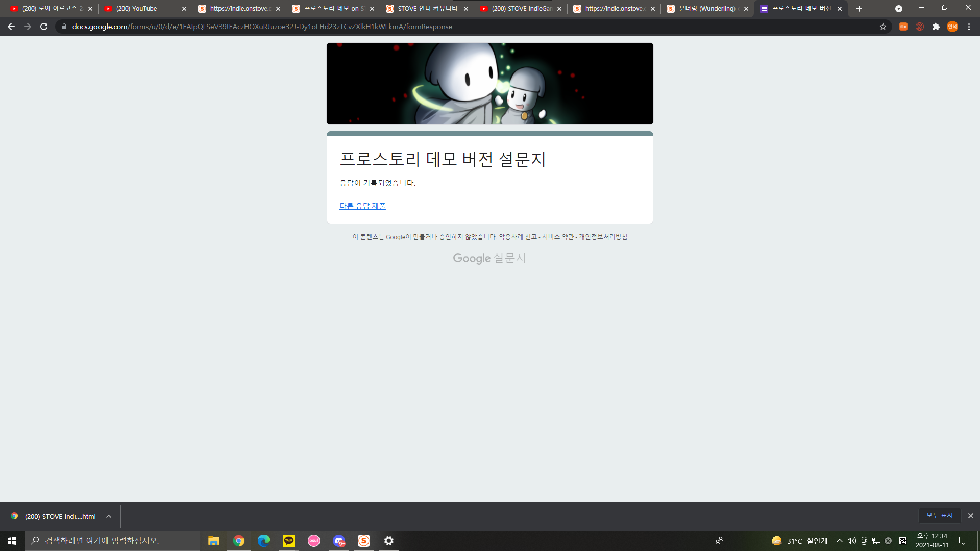Click the 모두 표시 downloads button

click(x=939, y=515)
